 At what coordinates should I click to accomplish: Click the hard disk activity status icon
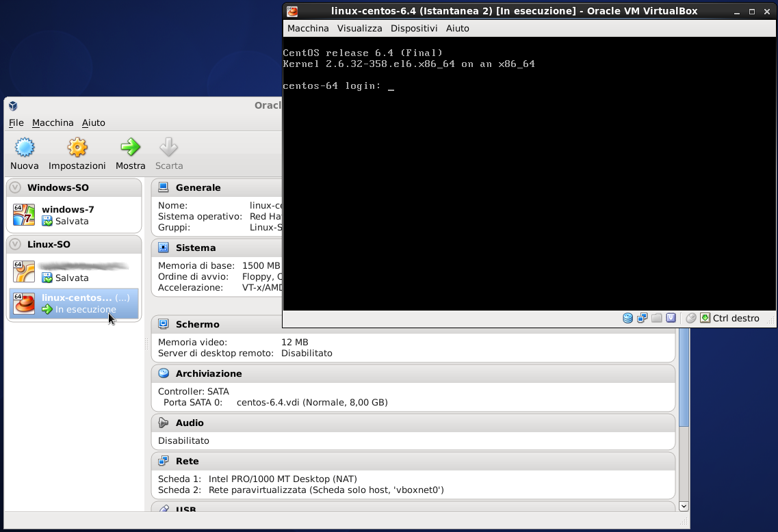(627, 318)
